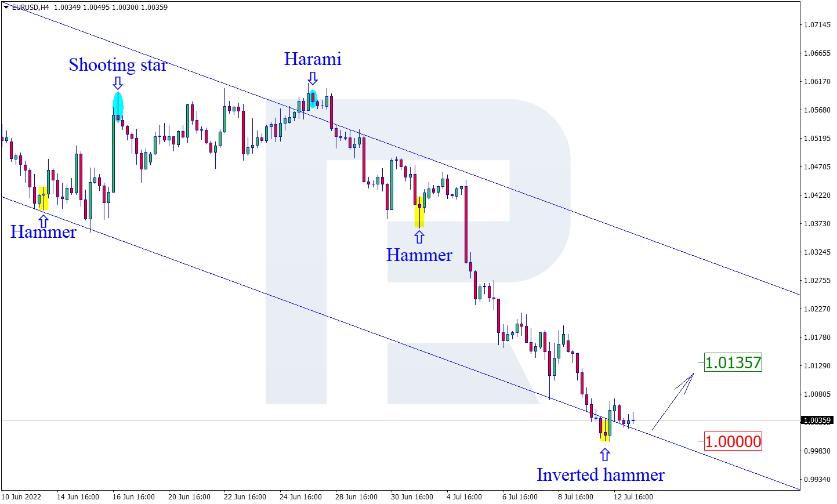Click the 10 Jun 2022 date label
This screenshot has width=837, height=504.
pyautogui.click(x=21, y=497)
